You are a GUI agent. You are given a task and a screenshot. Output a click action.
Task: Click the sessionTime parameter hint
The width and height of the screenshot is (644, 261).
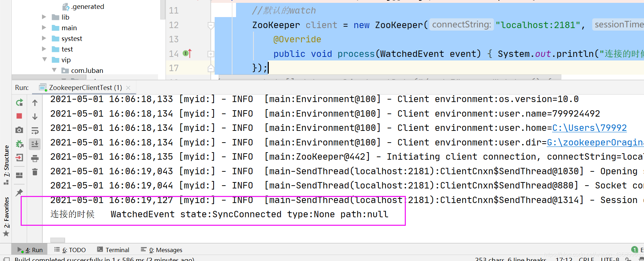618,25
